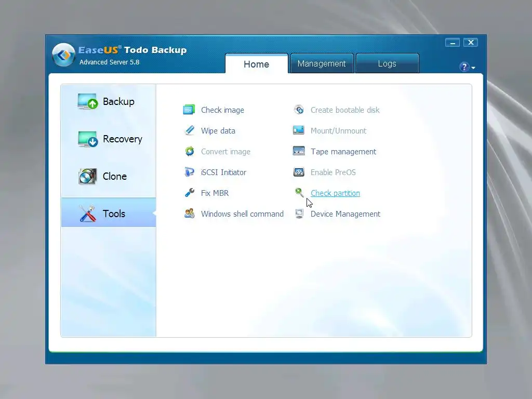Image resolution: width=532 pixels, height=399 pixels.
Task: Click the Tools screwdriver icon in sidebar
Action: 87,214
